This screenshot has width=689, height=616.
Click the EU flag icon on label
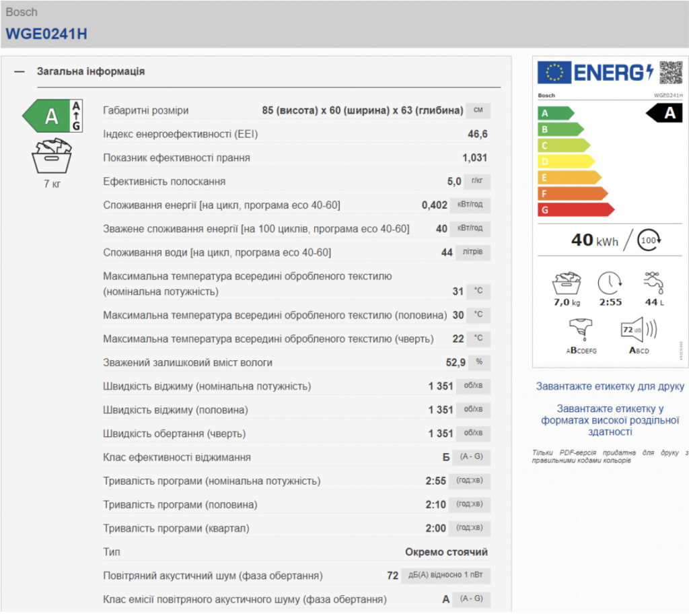coord(554,73)
